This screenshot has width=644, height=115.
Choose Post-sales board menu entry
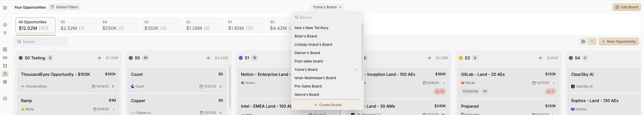click(x=309, y=61)
